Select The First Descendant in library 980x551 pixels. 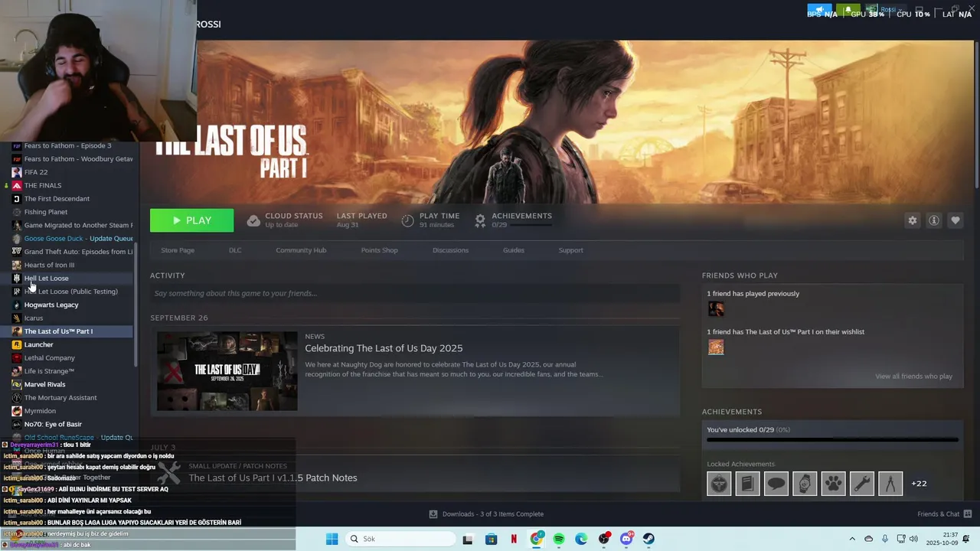point(57,199)
